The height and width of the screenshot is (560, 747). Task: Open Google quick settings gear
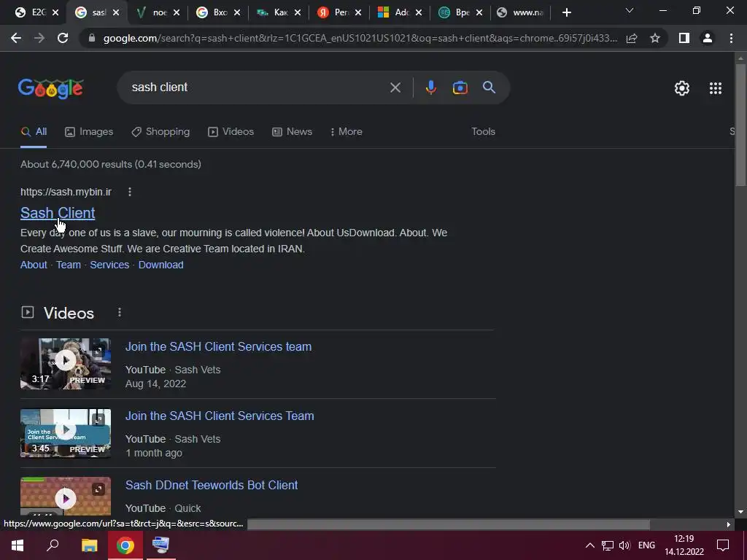[x=682, y=88]
